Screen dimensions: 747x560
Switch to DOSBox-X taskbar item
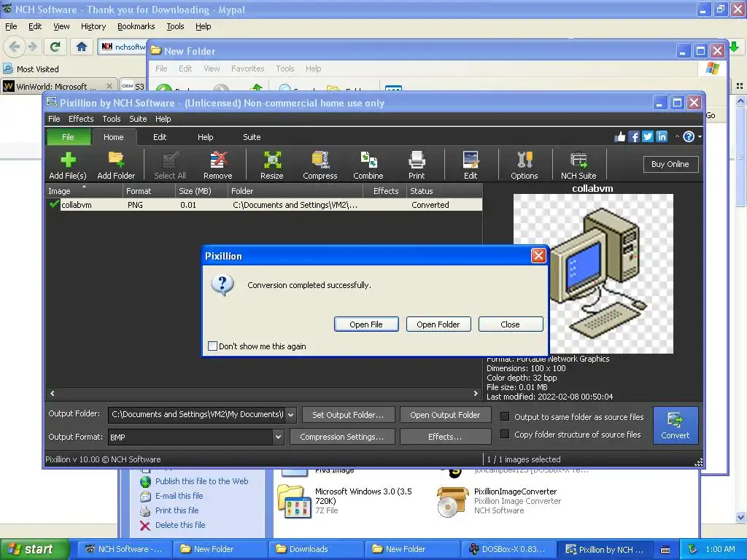point(508,550)
